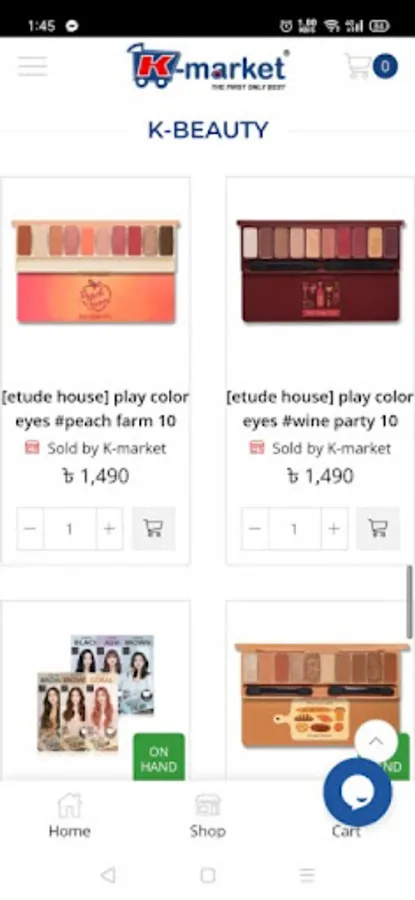Tap the scroll-to-top arrow button
Image resolution: width=415 pixels, height=900 pixels.
(376, 741)
